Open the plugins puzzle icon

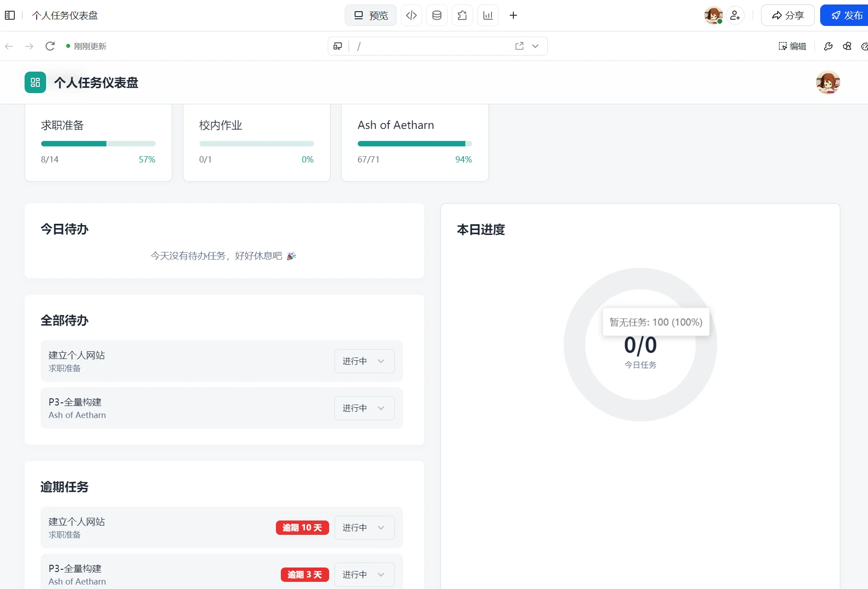[x=462, y=15]
